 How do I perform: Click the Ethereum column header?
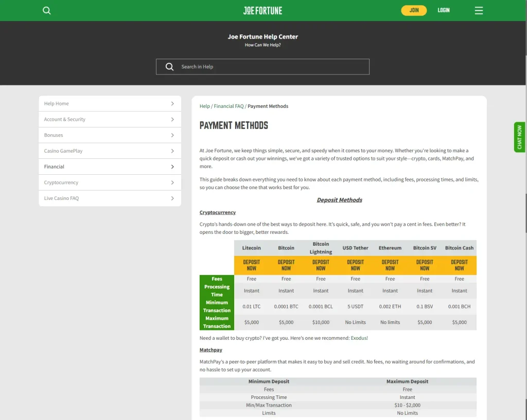[x=390, y=248]
